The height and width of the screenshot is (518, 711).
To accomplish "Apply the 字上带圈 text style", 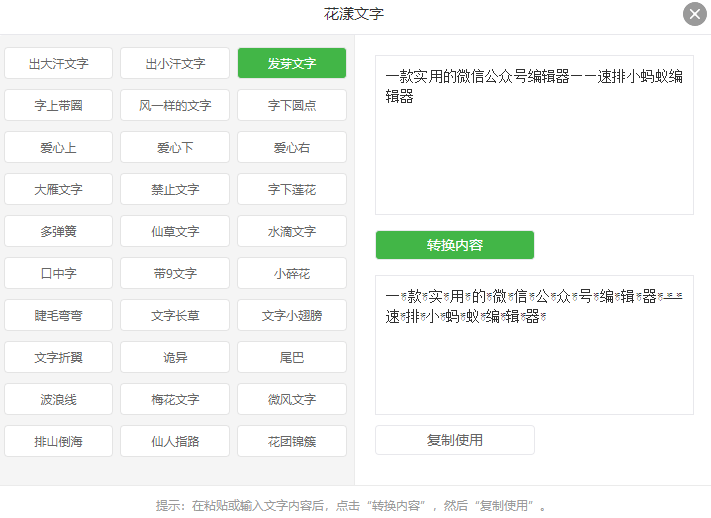I will coord(58,105).
